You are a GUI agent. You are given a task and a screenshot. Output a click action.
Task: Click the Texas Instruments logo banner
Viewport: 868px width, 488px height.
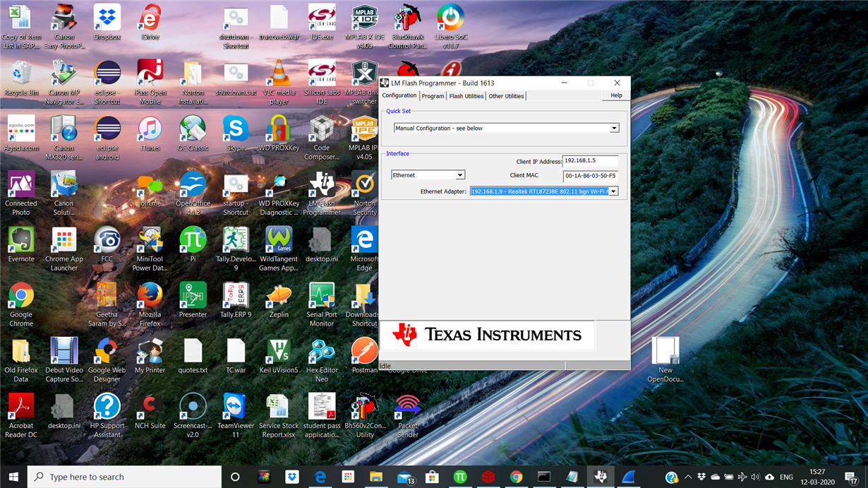(487, 335)
